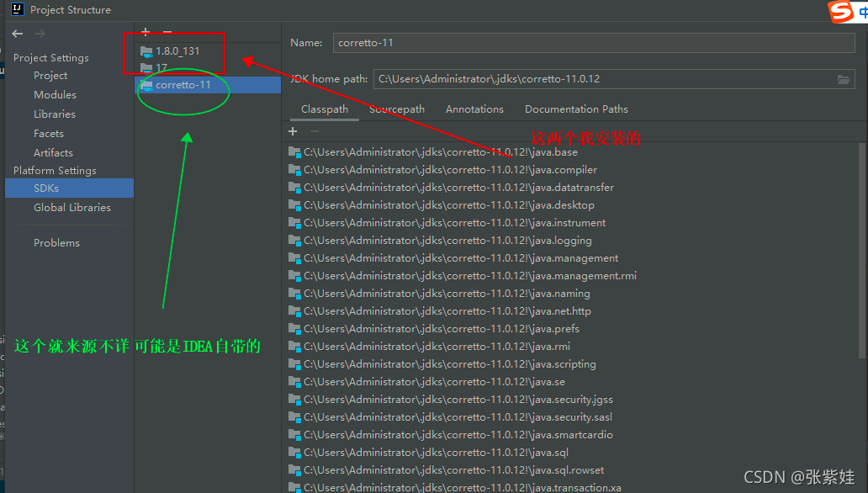This screenshot has width=868, height=493.
Task: Go back with the left arrow
Action: [x=17, y=34]
